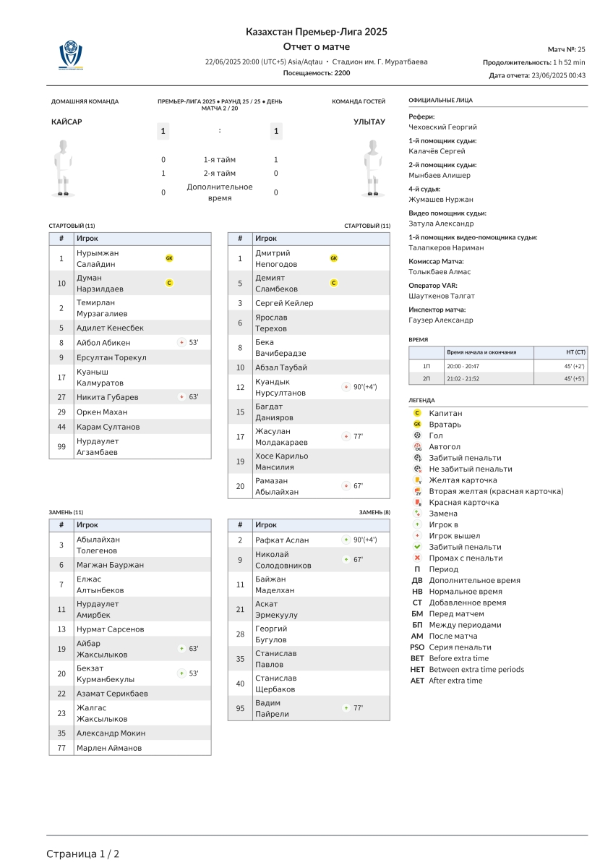Click player name Никита Губарев
Viewport: 613px width, 868px height.
click(107, 397)
